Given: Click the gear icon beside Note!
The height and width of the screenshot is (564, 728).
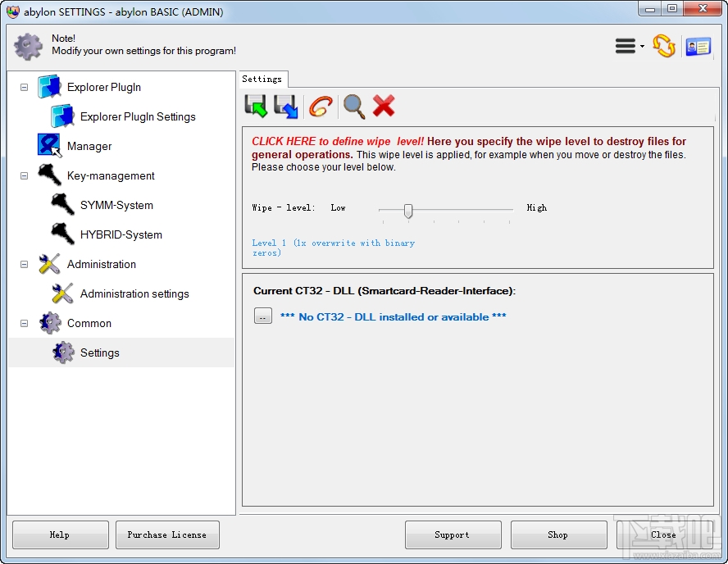Looking at the screenshot, I should click(x=29, y=47).
